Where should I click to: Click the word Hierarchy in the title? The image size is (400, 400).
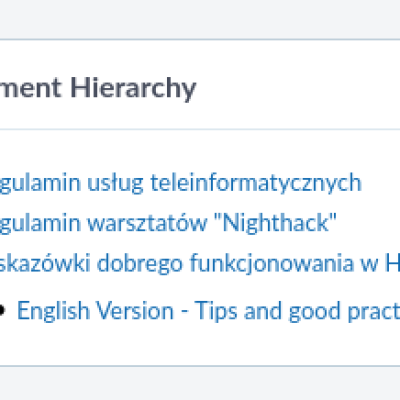pyautogui.click(x=133, y=88)
